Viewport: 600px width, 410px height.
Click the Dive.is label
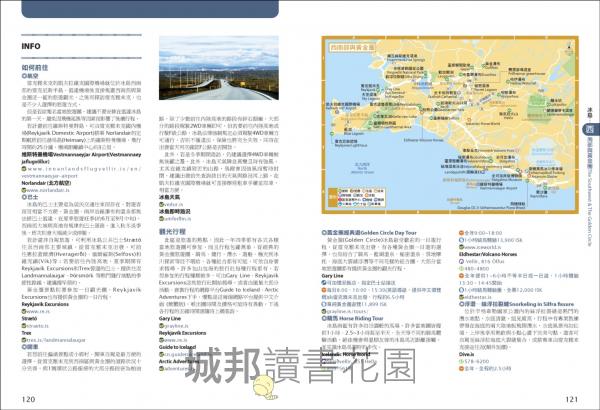[466, 354]
